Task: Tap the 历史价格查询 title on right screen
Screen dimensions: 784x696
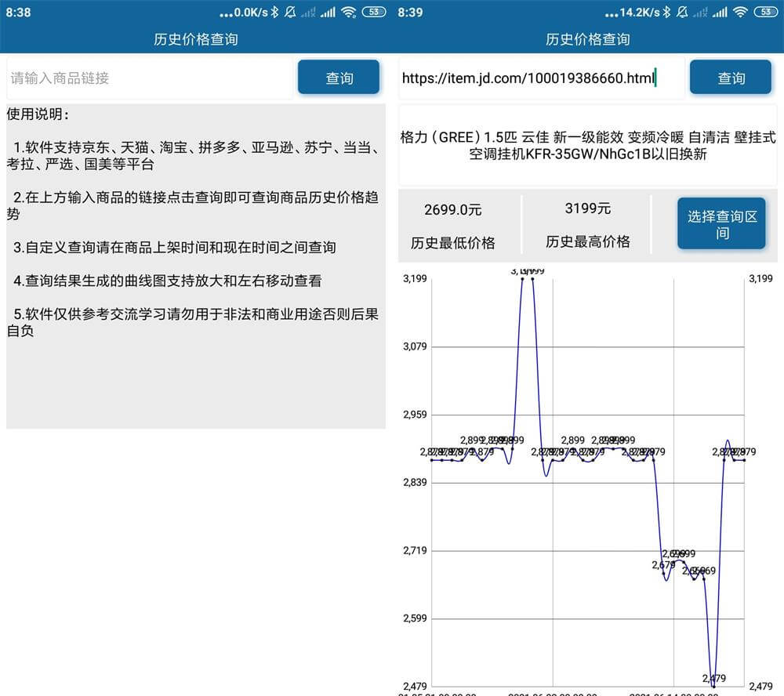Action: pos(588,39)
